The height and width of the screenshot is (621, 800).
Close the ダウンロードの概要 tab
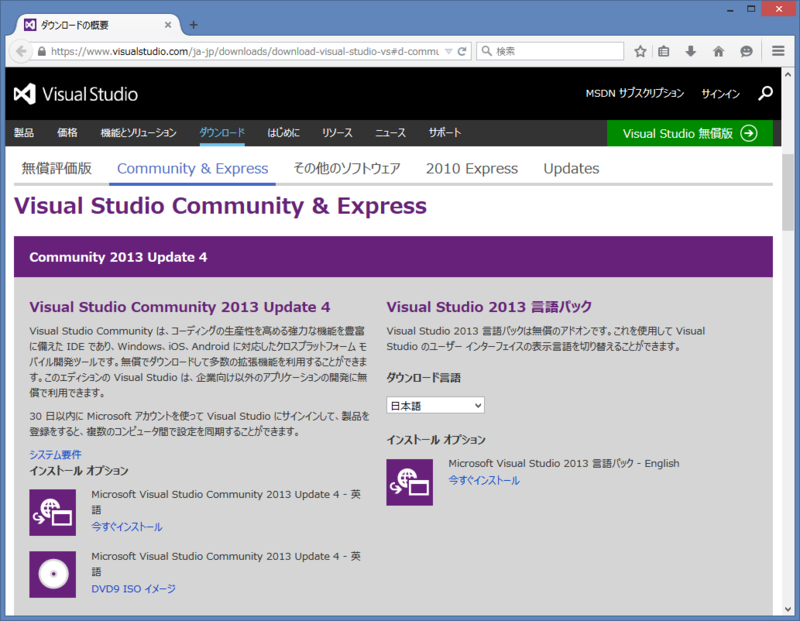point(168,24)
